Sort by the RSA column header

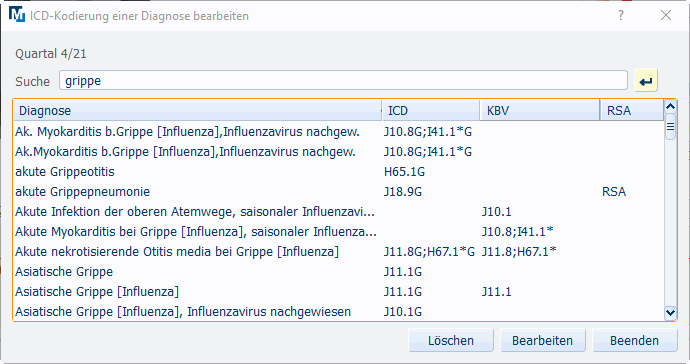pos(632,110)
